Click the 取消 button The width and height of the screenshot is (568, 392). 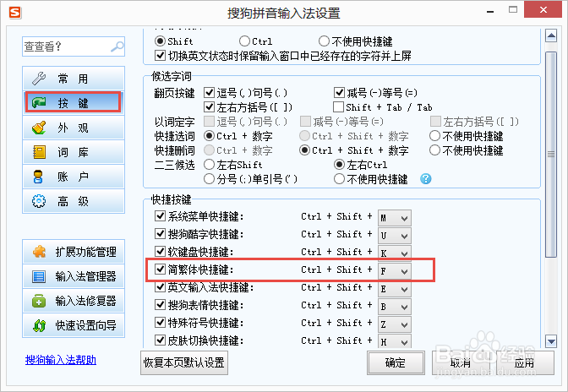coord(461,362)
